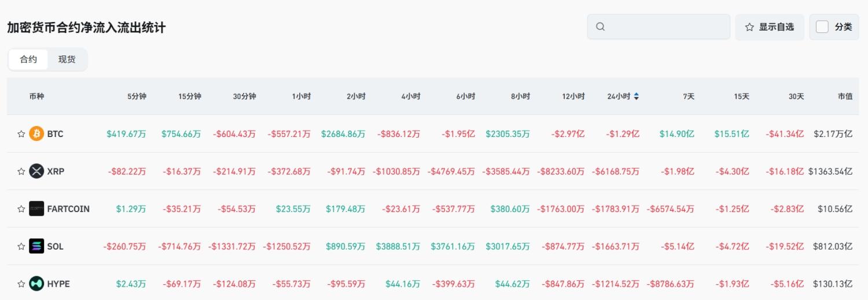Screen dimensions: 868x300
Task: Star the SOL row as favorite
Action: [21, 246]
